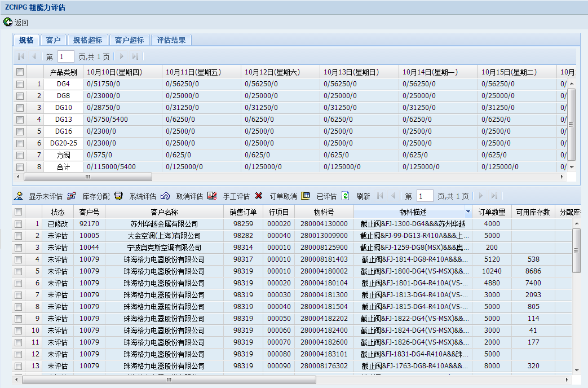Image resolution: width=588 pixels, height=388 pixels.
Task: Click the orders grid's scroll-up arrow
Action: tap(576, 223)
